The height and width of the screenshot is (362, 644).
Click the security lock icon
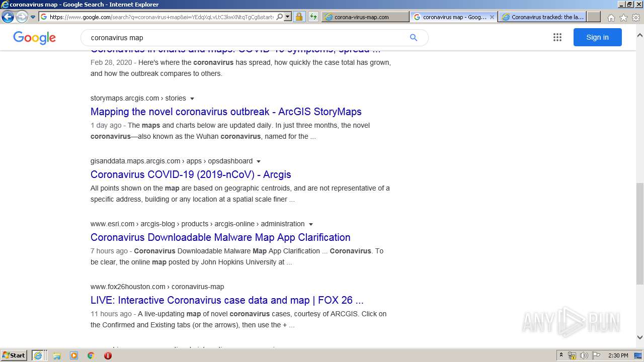[x=299, y=17]
